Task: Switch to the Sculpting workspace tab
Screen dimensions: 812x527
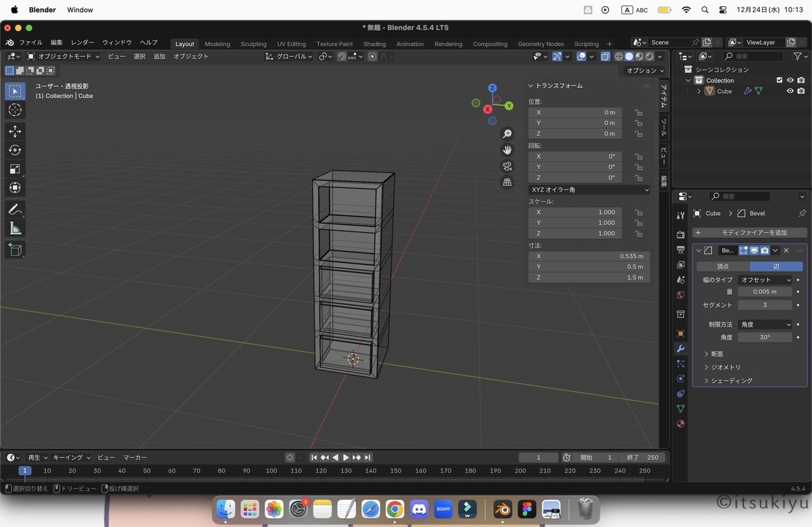Action: [x=254, y=44]
